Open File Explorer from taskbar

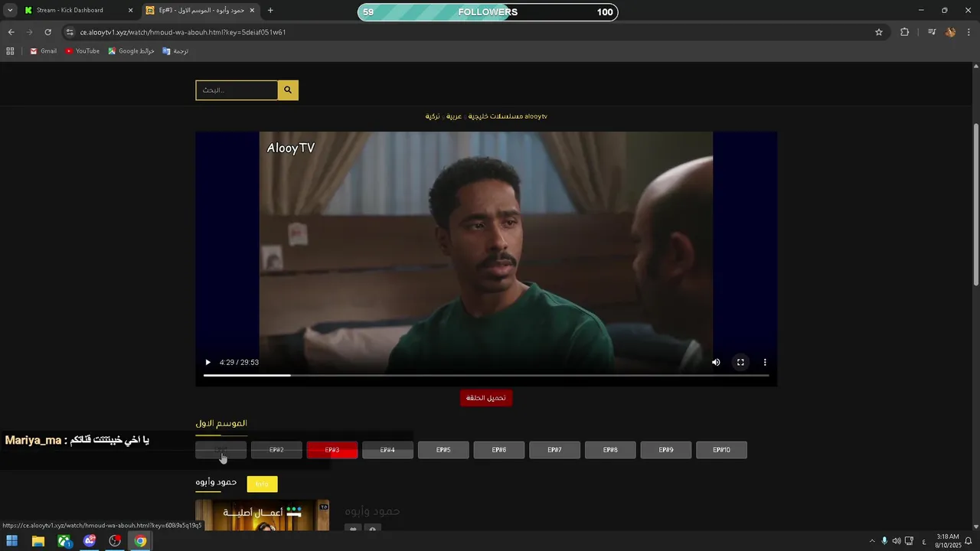coord(38,541)
